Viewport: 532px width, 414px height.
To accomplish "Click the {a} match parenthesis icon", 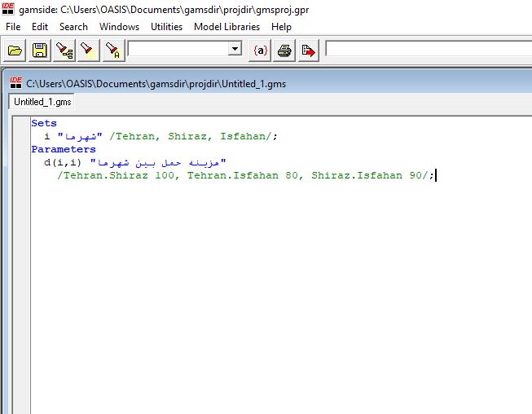I will 260,51.
